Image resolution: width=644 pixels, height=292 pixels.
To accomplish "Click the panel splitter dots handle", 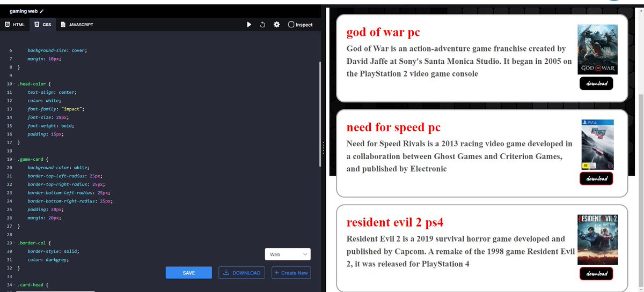I will tap(324, 148).
